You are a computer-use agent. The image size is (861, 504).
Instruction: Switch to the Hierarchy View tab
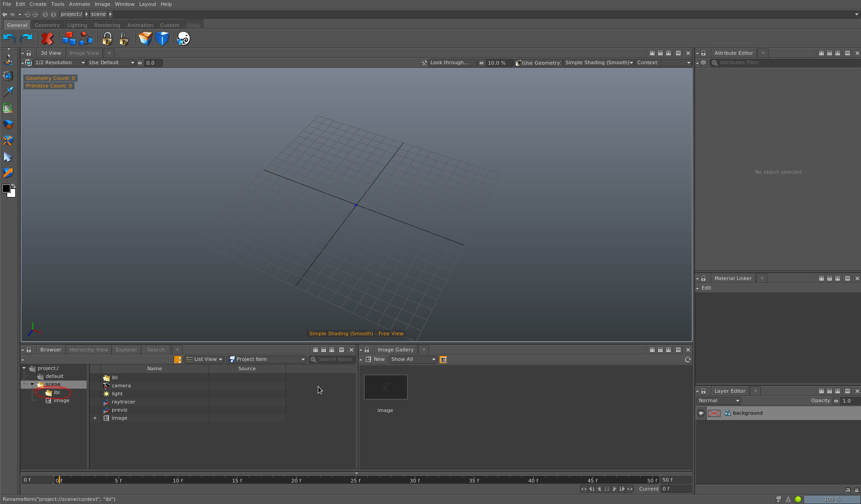click(89, 350)
